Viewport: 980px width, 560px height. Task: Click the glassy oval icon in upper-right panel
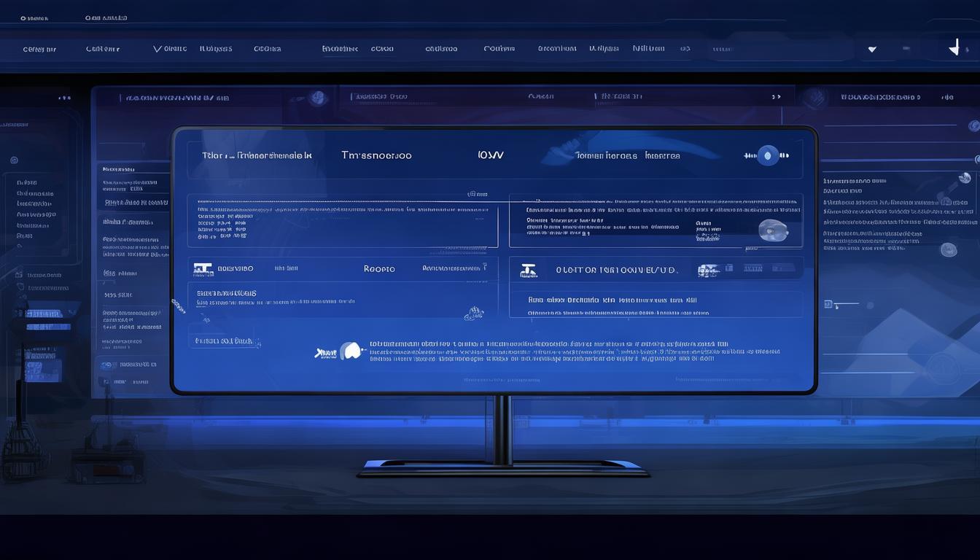click(x=773, y=230)
